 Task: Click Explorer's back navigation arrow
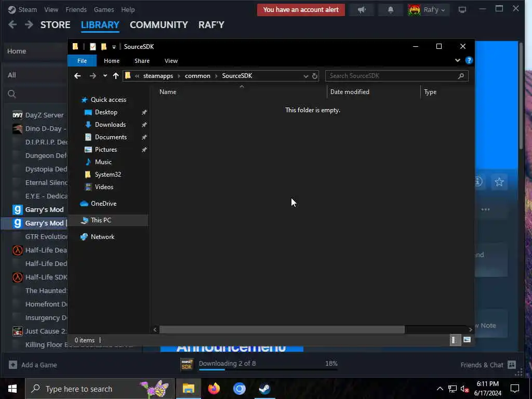tap(77, 76)
